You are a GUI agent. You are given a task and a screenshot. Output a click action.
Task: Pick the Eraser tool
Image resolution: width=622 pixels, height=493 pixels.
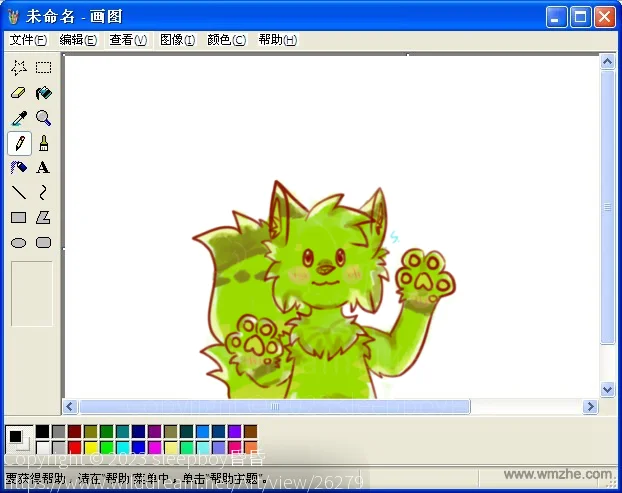pyautogui.click(x=19, y=93)
